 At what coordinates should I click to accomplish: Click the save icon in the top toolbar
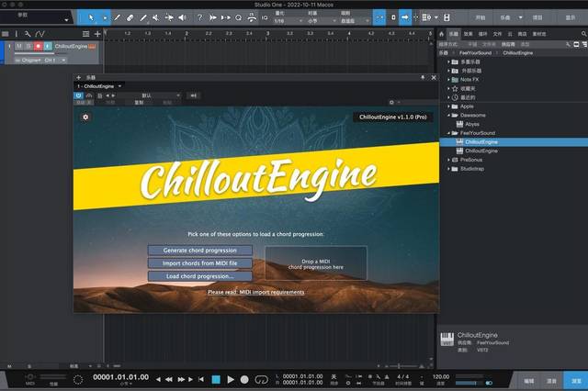point(447,17)
